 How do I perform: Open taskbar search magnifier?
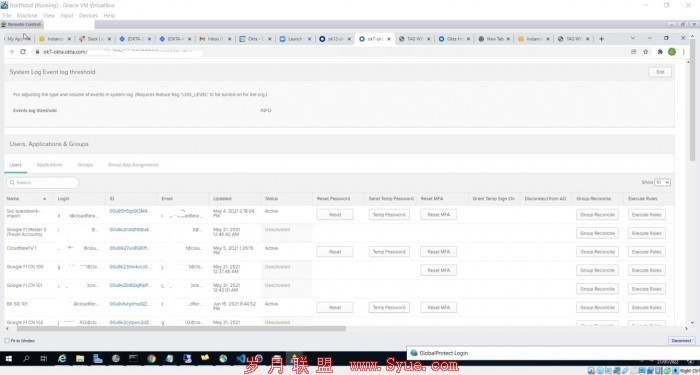(x=26, y=358)
